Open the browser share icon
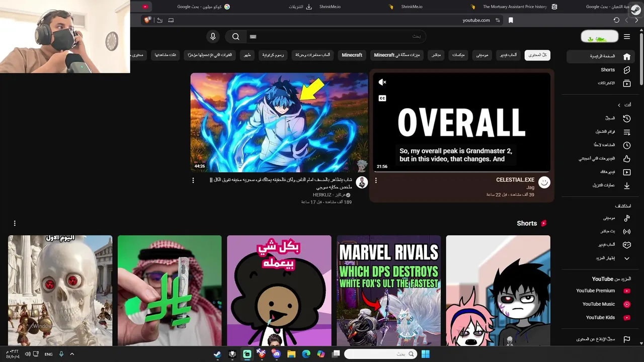 tap(159, 20)
